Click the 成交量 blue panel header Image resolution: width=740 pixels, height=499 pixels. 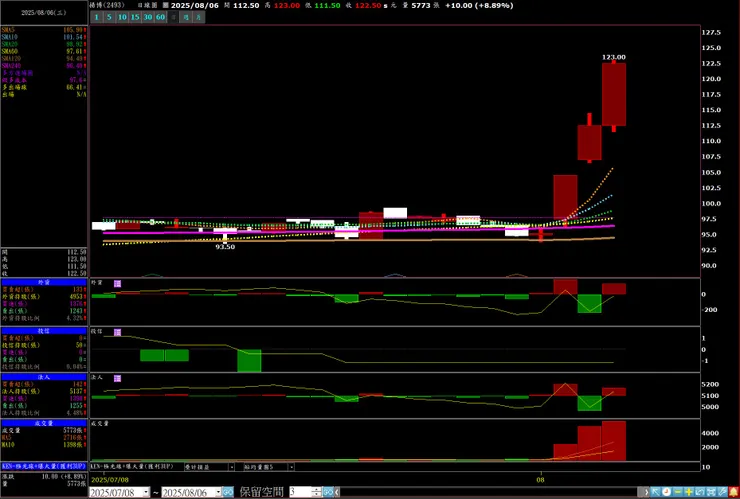point(44,423)
